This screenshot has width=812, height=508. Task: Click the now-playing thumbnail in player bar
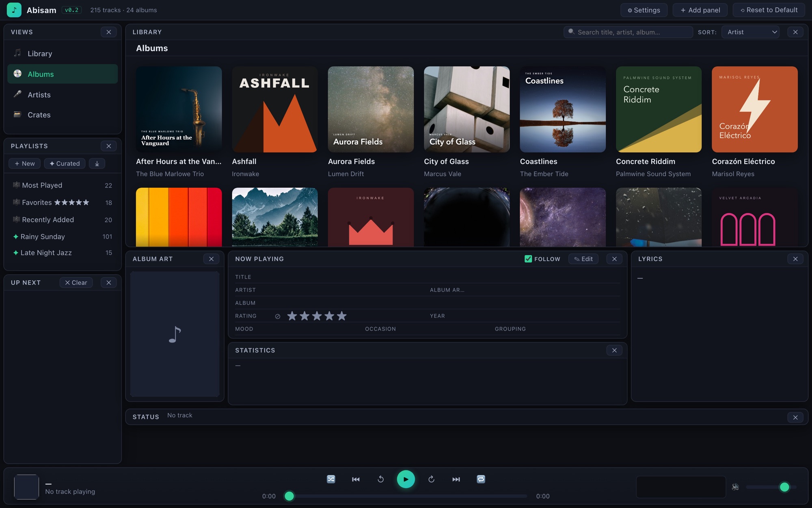point(26,487)
